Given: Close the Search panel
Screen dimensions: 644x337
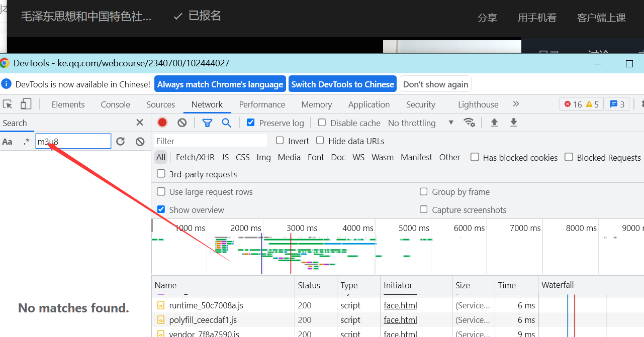Looking at the screenshot, I should pos(140,123).
